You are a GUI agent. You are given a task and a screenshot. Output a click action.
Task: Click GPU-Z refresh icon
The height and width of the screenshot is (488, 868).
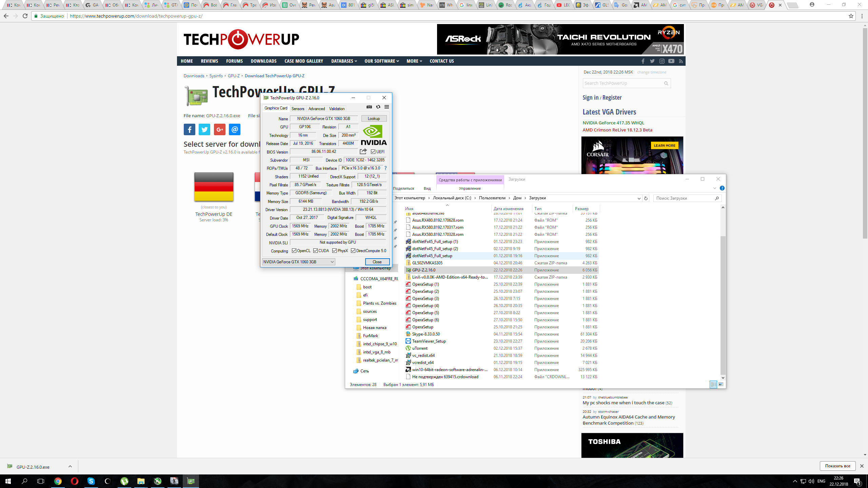coord(378,107)
